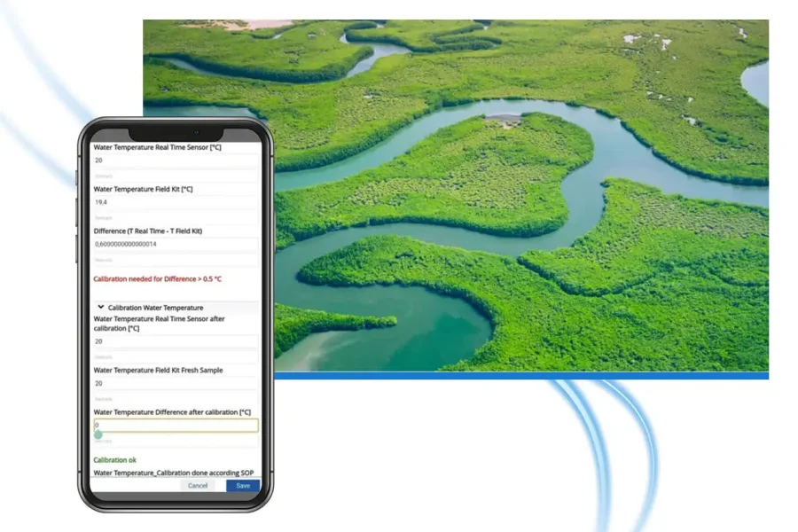
Task: Click Cancel to discard the form
Action: tap(198, 486)
